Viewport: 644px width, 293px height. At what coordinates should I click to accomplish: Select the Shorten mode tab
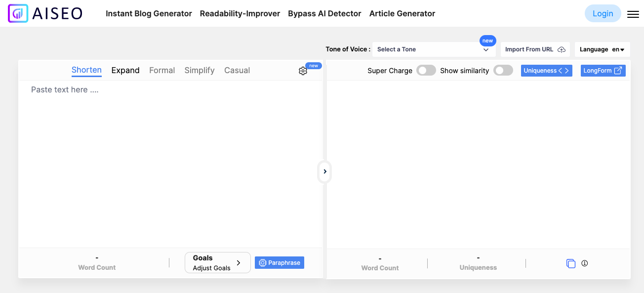(86, 70)
